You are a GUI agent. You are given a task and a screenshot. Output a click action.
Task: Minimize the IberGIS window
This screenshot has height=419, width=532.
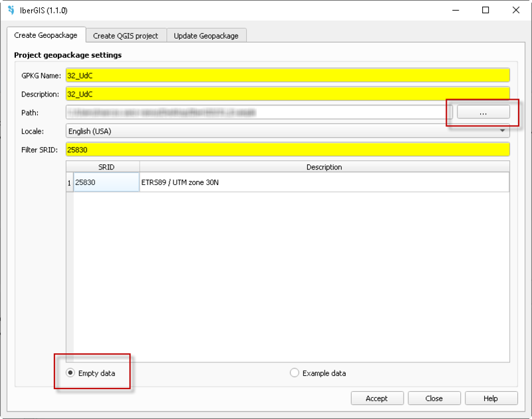point(456,11)
